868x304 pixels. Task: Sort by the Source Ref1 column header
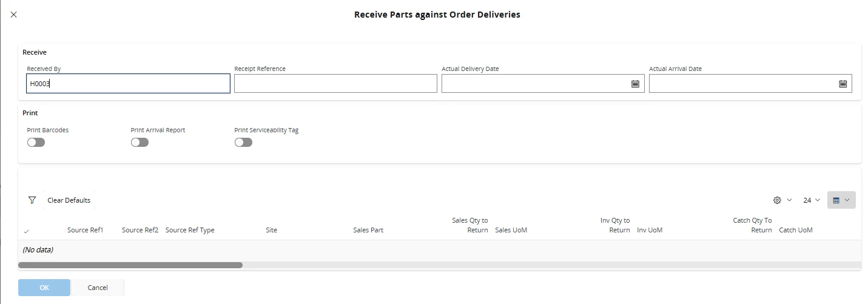pos(85,230)
